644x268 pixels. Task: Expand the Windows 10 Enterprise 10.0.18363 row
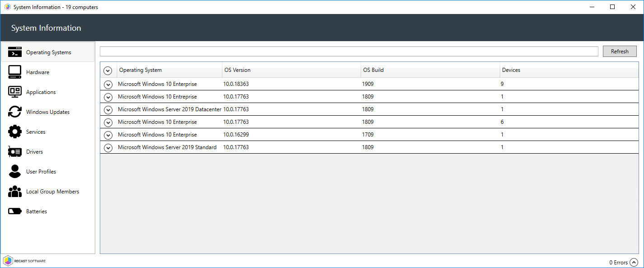pos(107,85)
